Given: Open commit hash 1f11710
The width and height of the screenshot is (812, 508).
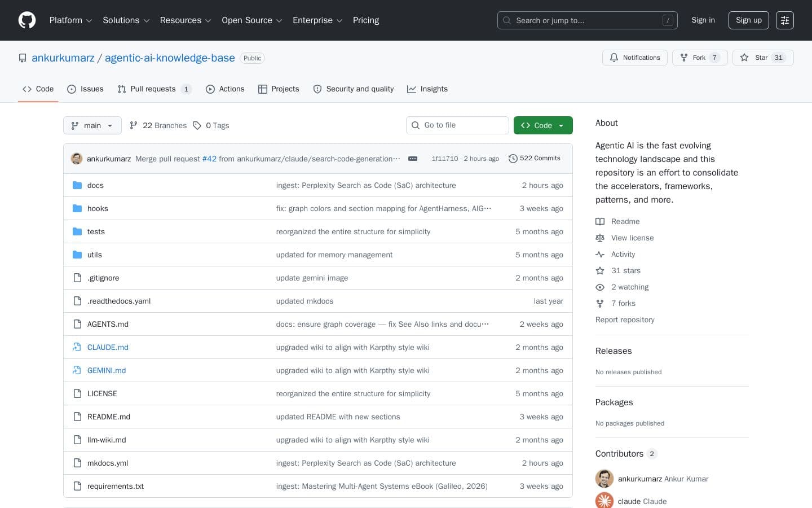Looking at the screenshot, I should [x=445, y=159].
